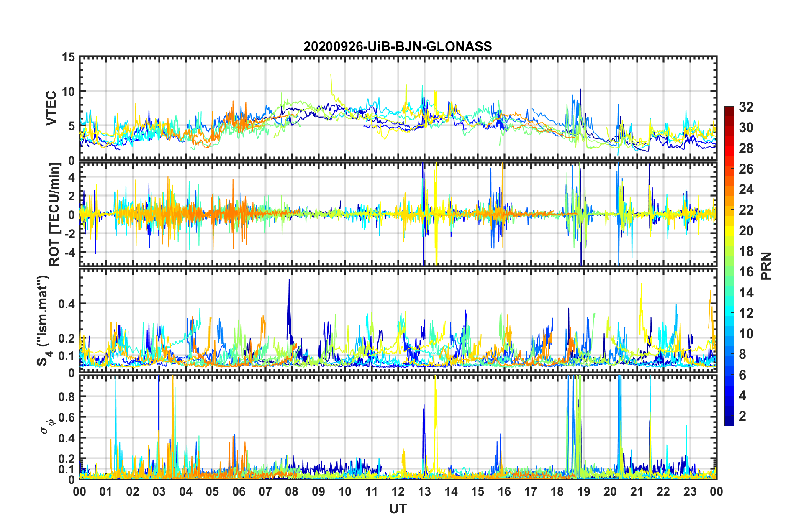Click x-axis tick label 15
796x532 pixels.
coord(478,491)
